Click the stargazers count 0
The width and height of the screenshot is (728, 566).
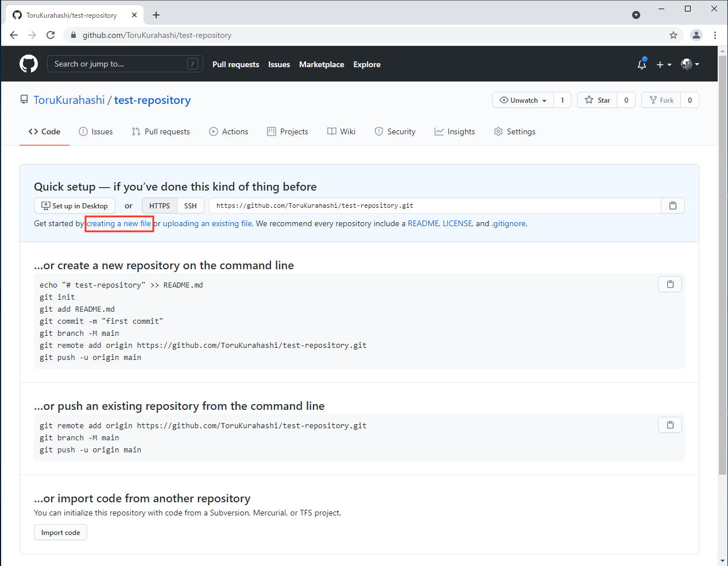click(x=626, y=100)
